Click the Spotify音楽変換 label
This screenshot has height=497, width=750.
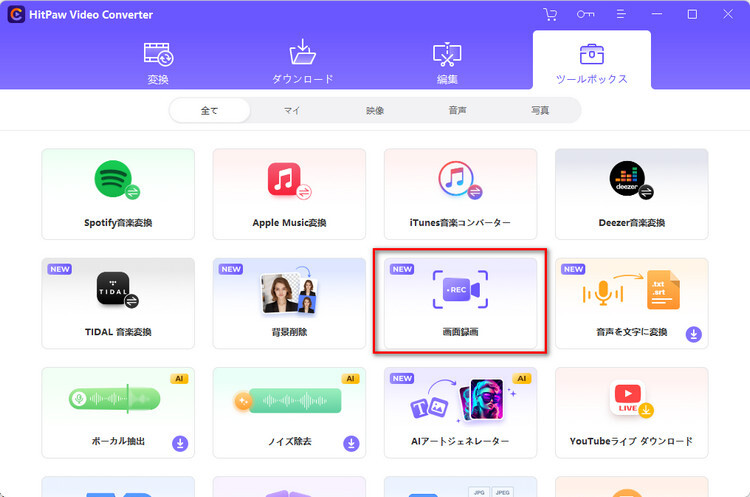(x=118, y=222)
